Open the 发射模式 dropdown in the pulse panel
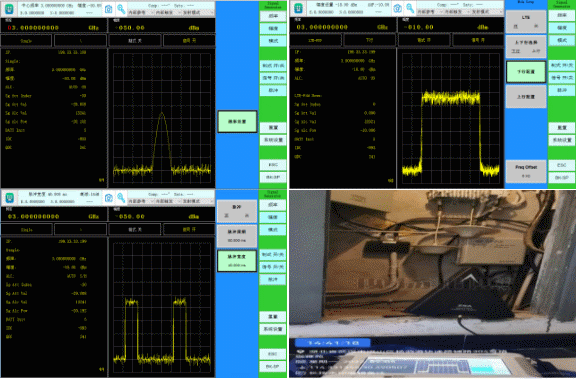The height and width of the screenshot is (379, 576). coord(194,201)
